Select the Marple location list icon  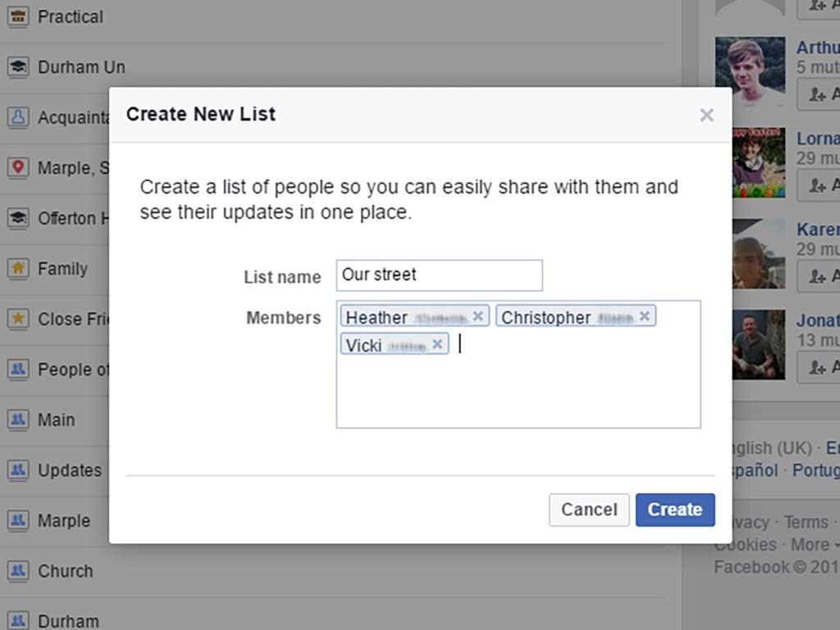(17, 168)
